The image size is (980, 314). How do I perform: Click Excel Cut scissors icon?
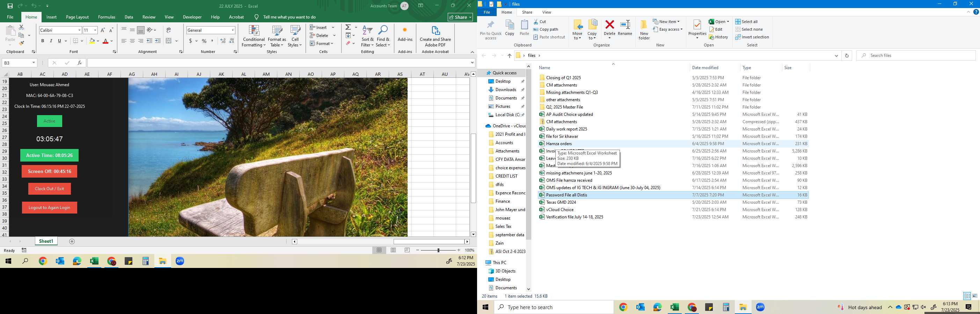pyautogui.click(x=21, y=27)
